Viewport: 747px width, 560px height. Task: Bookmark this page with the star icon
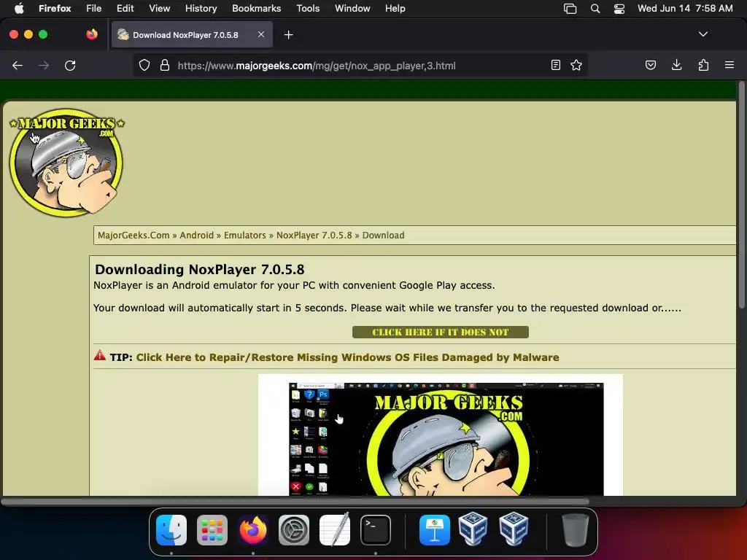click(576, 65)
